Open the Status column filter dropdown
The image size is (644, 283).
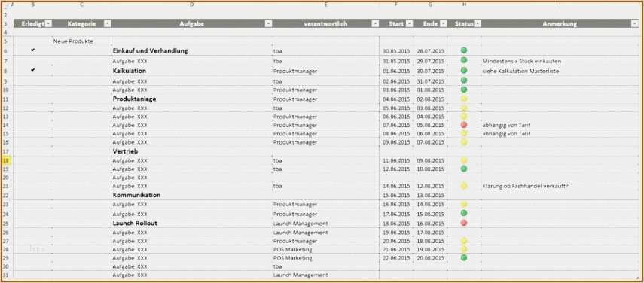478,24
